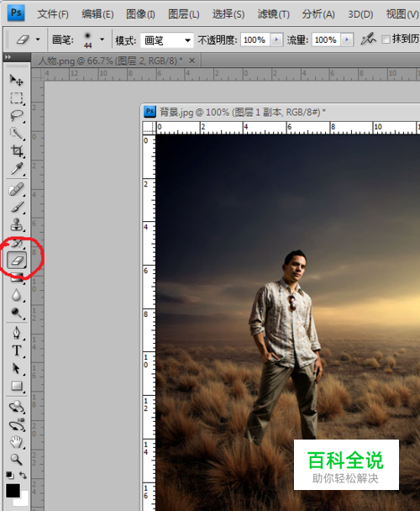420x511 pixels.
Task: Select the Crop tool
Action: pyautogui.click(x=16, y=151)
